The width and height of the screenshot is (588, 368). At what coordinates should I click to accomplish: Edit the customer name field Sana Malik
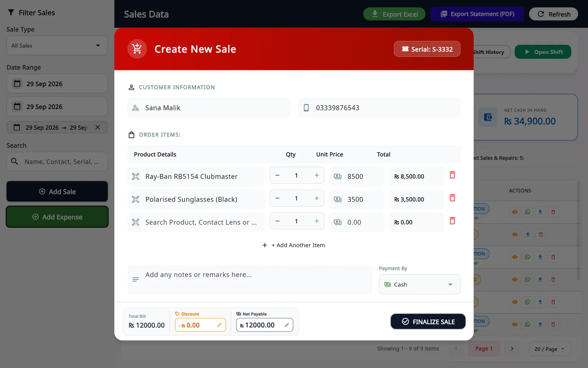pos(209,108)
